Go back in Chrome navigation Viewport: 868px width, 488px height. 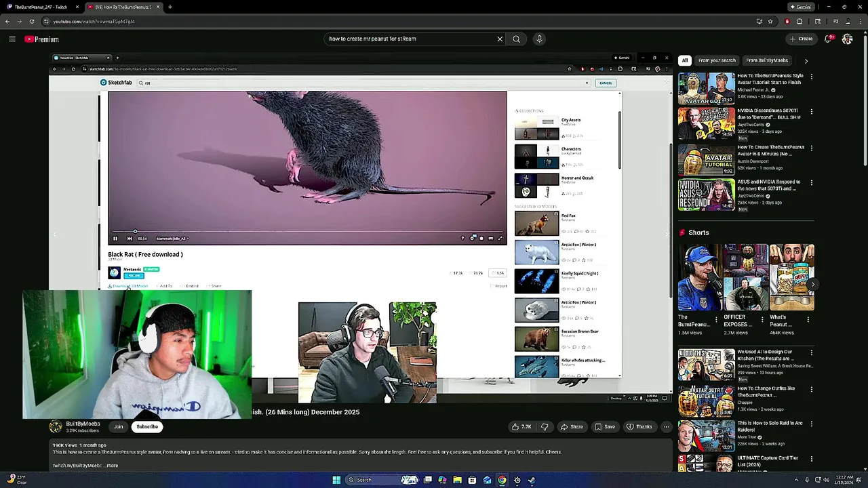point(7,21)
